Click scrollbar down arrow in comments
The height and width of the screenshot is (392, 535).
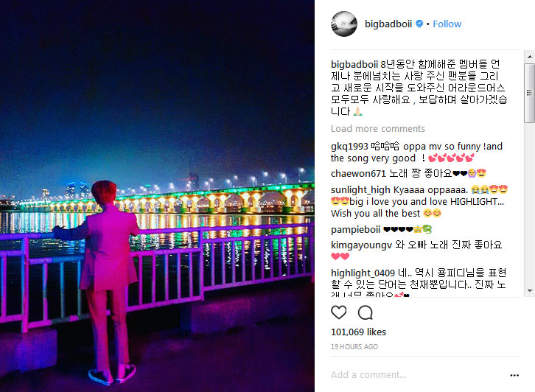[x=530, y=290]
